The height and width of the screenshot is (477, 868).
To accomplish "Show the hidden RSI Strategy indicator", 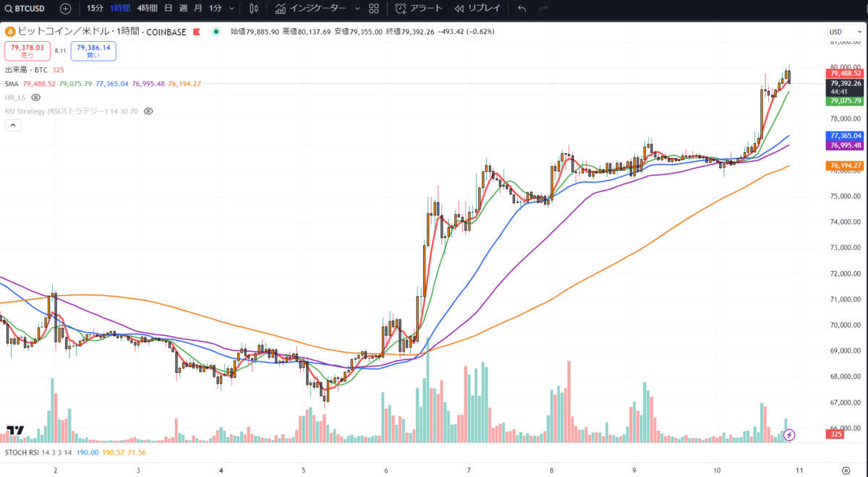I will (x=148, y=111).
